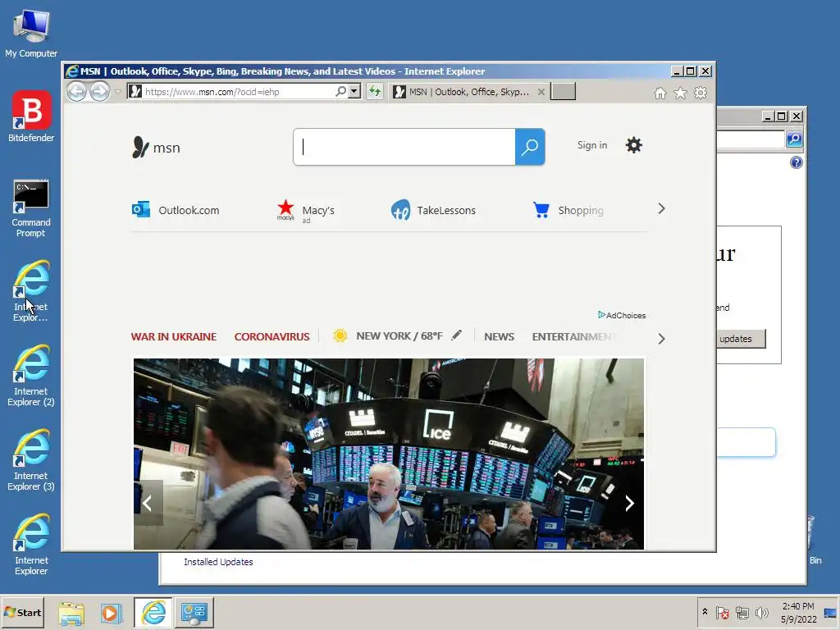This screenshot has height=630, width=840.
Task: Open Windows Explorer from taskbar
Action: tap(71, 612)
